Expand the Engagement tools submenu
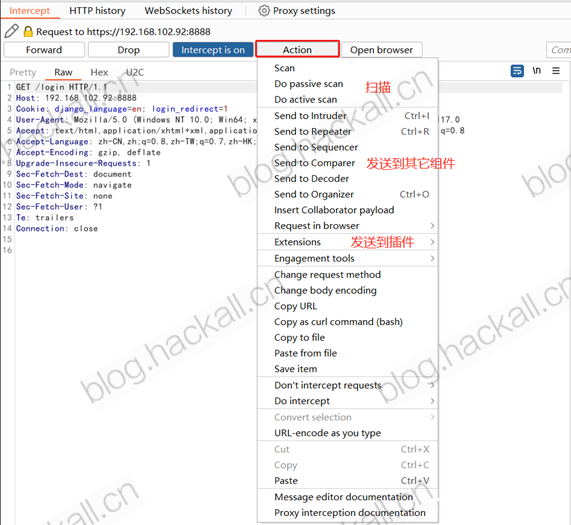571x525 pixels. tap(347, 258)
